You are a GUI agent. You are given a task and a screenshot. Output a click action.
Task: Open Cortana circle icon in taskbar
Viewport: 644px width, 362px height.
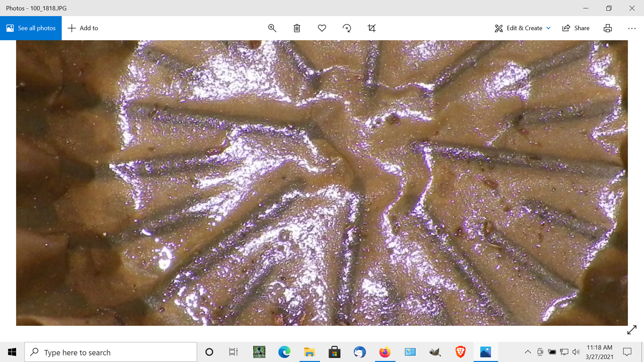pyautogui.click(x=209, y=352)
